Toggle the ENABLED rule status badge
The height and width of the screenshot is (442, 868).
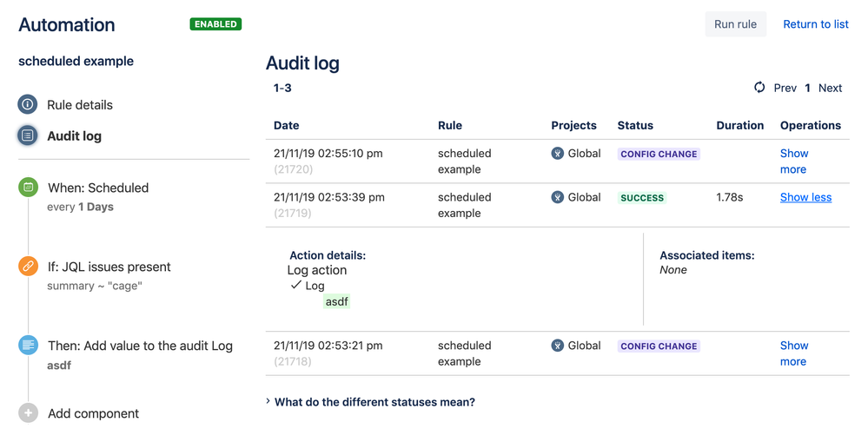click(x=215, y=24)
